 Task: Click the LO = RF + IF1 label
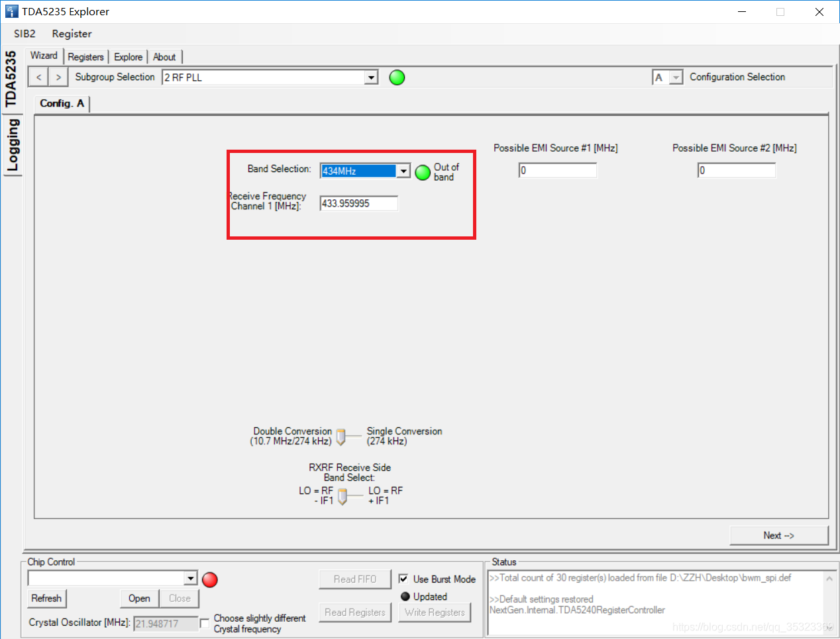[385, 495]
